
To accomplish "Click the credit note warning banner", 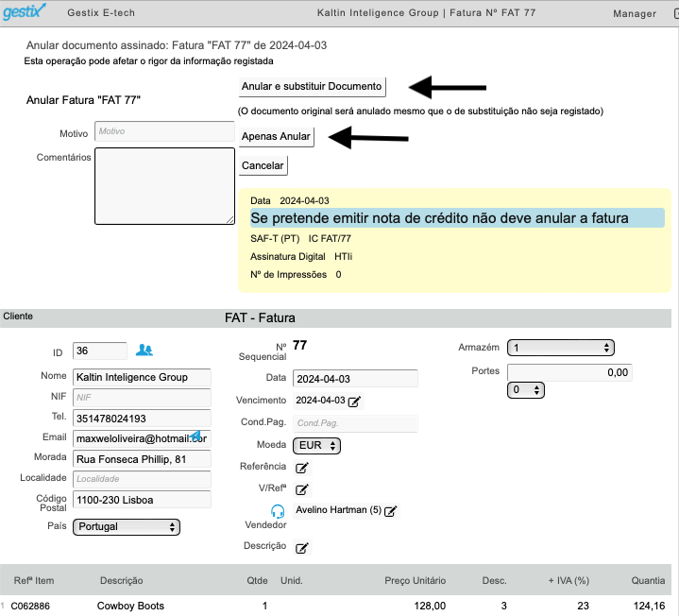I will [457, 218].
